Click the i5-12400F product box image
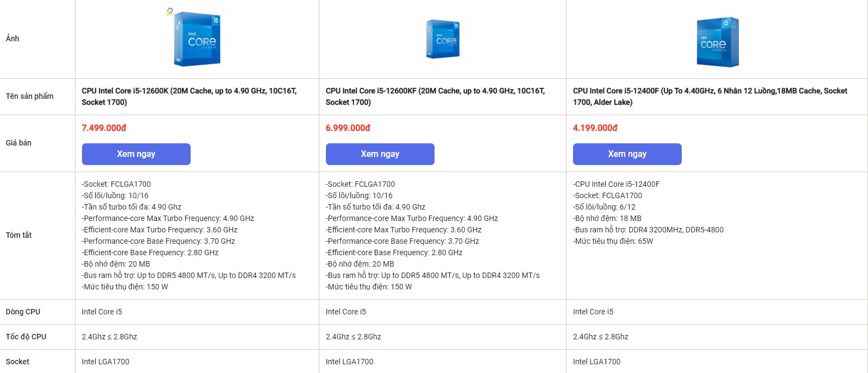This screenshot has width=868, height=373. 718,42
